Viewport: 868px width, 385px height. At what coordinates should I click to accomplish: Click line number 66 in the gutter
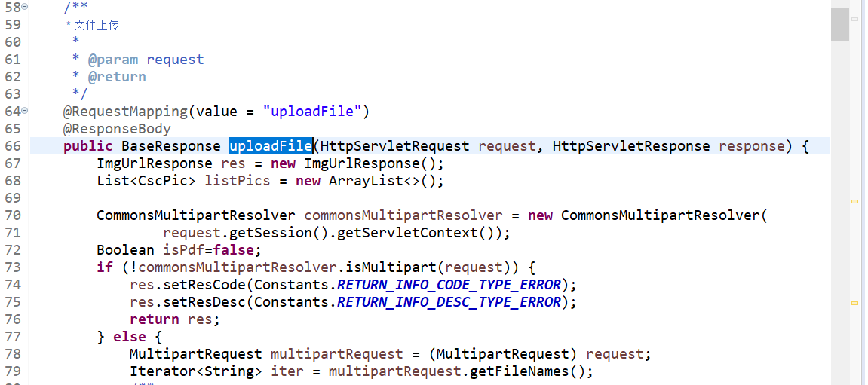[x=13, y=146]
